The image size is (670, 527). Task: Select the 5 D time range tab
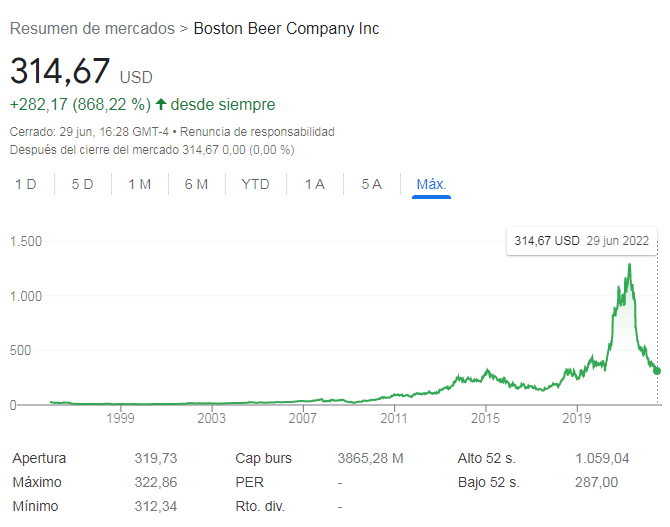pos(82,184)
